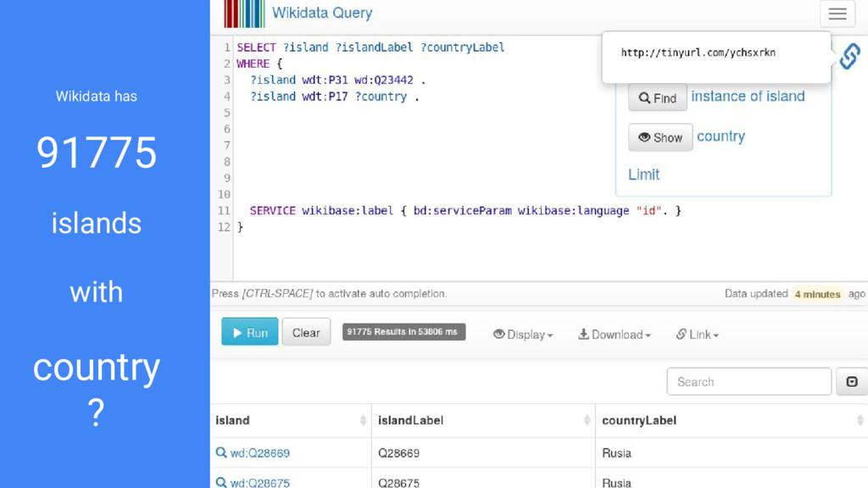The height and width of the screenshot is (488, 868).
Task: Click the results count badge '91775 Results'
Action: pos(403,332)
